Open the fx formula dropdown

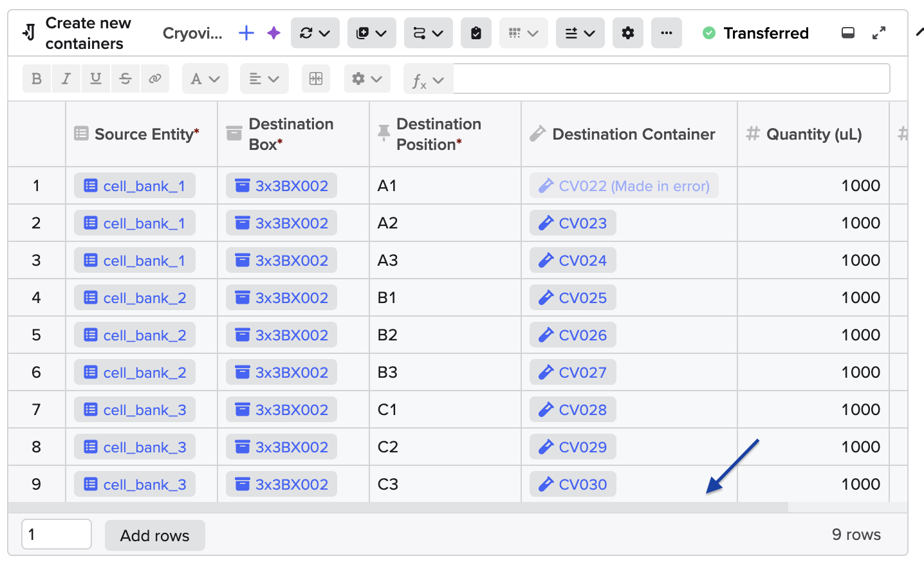[x=429, y=80]
